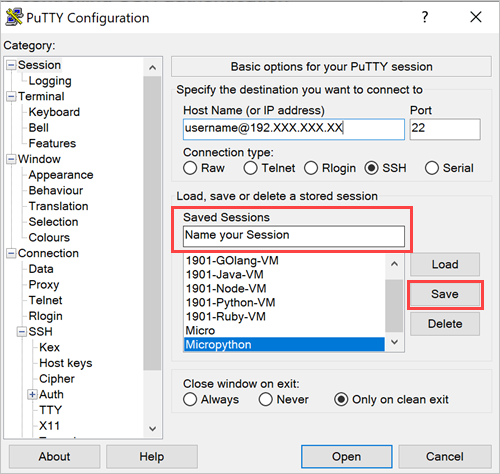The width and height of the screenshot is (500, 474).
Task: Open the Data category
Action: tap(41, 269)
